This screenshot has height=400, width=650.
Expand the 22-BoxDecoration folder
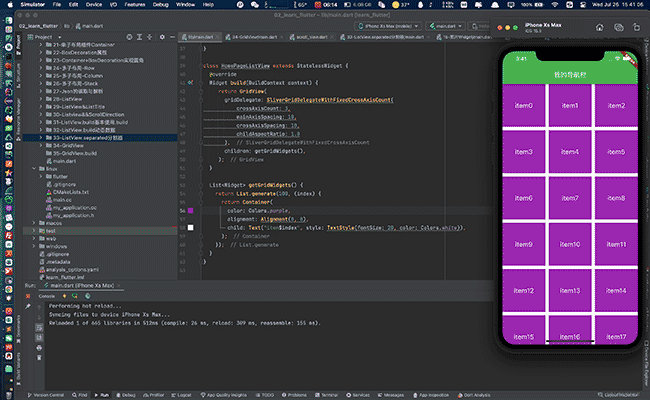(41, 53)
